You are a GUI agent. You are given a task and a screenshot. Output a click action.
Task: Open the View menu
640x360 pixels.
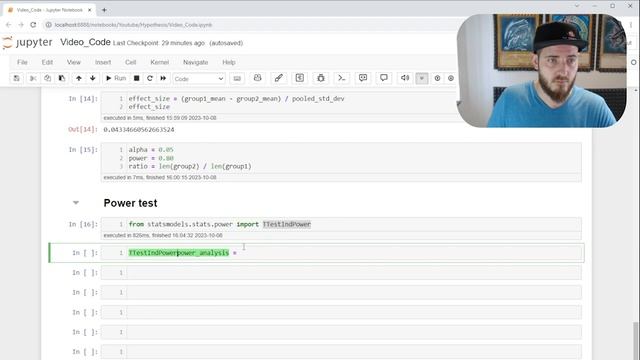point(74,62)
